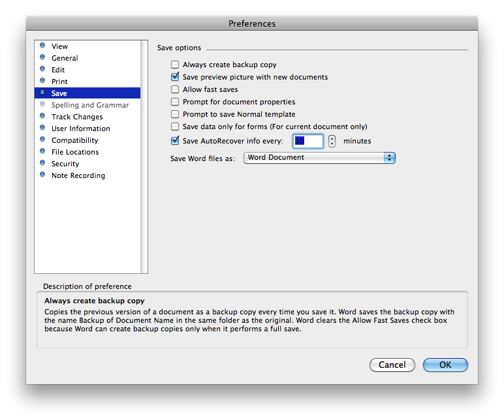This screenshot has width=504, height=420.
Task: Open Track Changes preferences
Action: click(87, 117)
